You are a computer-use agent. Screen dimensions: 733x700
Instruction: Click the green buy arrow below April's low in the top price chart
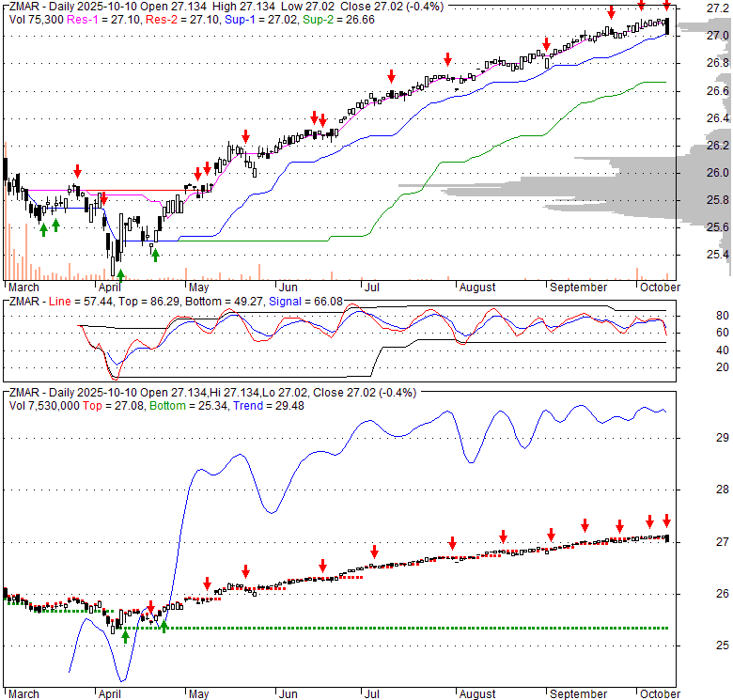coord(120,273)
